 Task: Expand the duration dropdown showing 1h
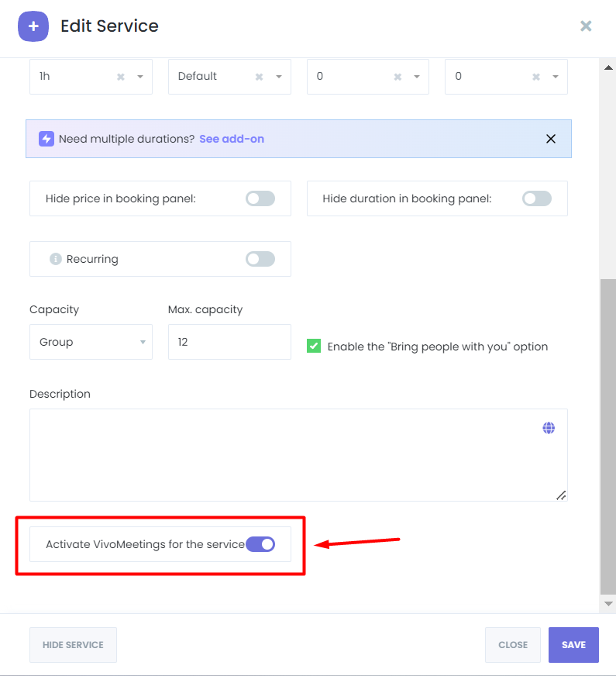click(x=139, y=77)
